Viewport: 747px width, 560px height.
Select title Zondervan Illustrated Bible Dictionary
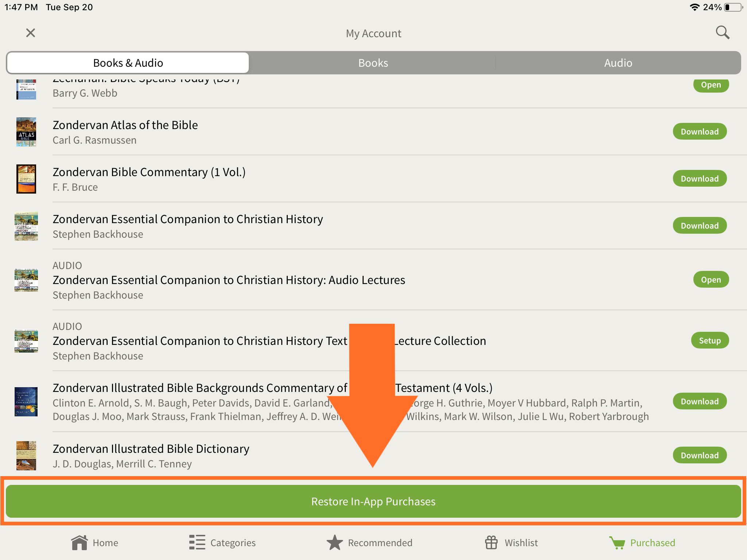pos(151,449)
